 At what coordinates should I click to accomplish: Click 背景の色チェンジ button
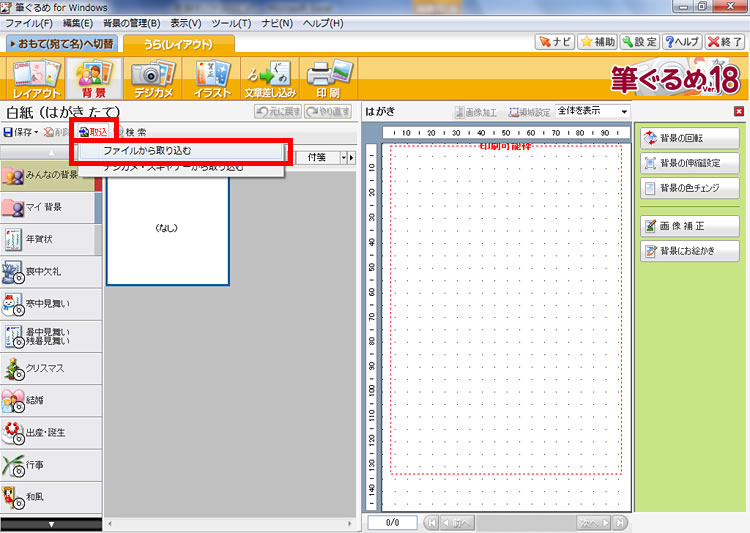point(690,188)
